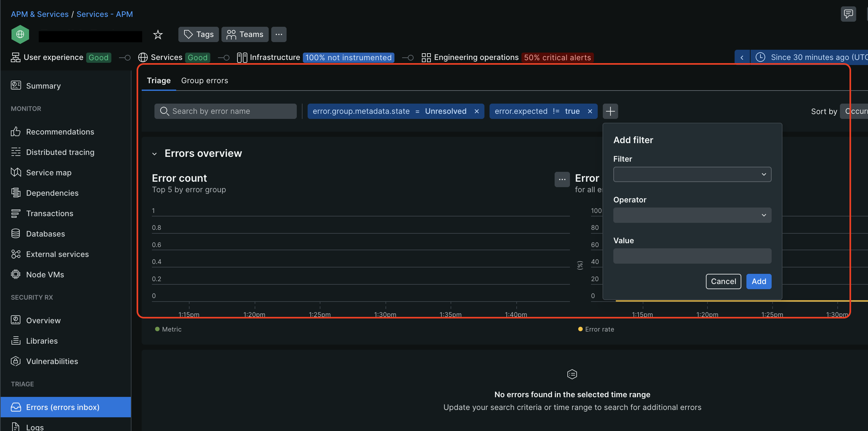Image resolution: width=868 pixels, height=431 pixels.
Task: Open Error count chart options ellipsis
Action: (x=562, y=179)
